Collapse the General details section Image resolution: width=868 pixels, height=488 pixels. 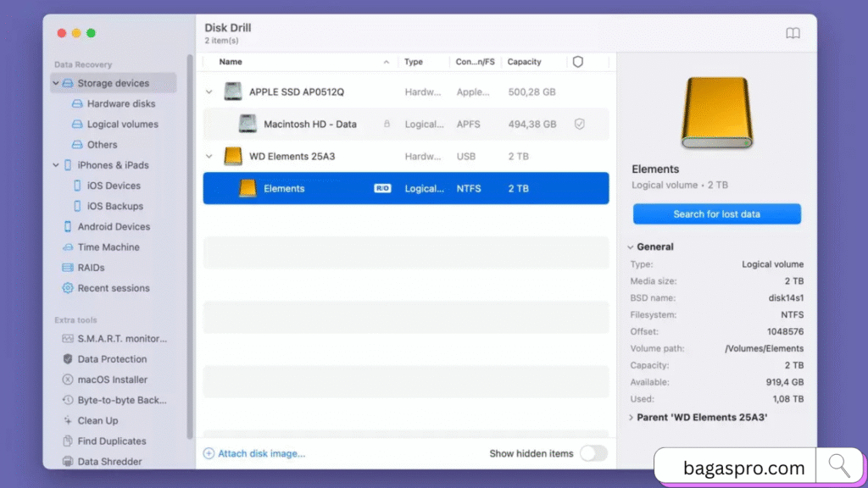631,247
